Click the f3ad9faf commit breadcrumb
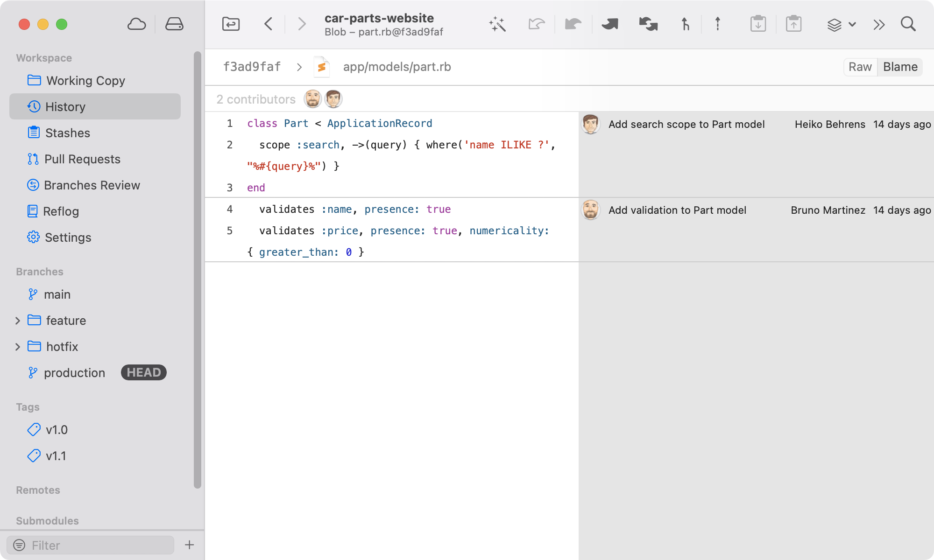This screenshot has height=560, width=934. coord(252,67)
